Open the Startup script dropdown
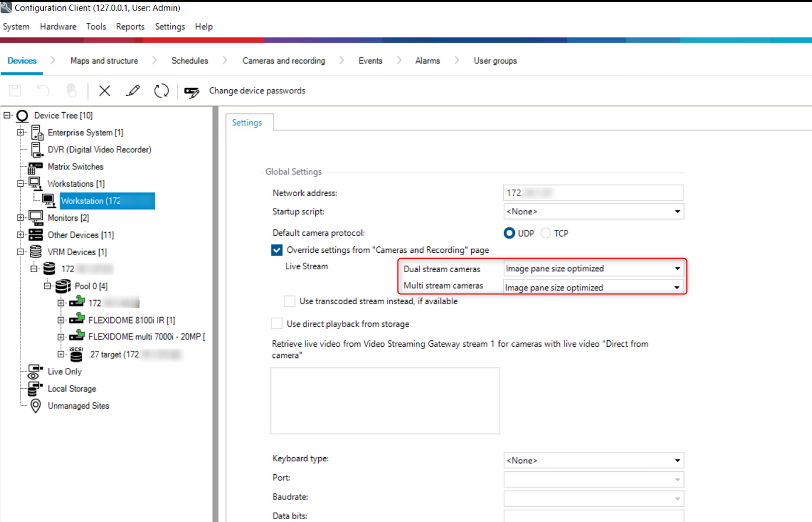 [677, 211]
